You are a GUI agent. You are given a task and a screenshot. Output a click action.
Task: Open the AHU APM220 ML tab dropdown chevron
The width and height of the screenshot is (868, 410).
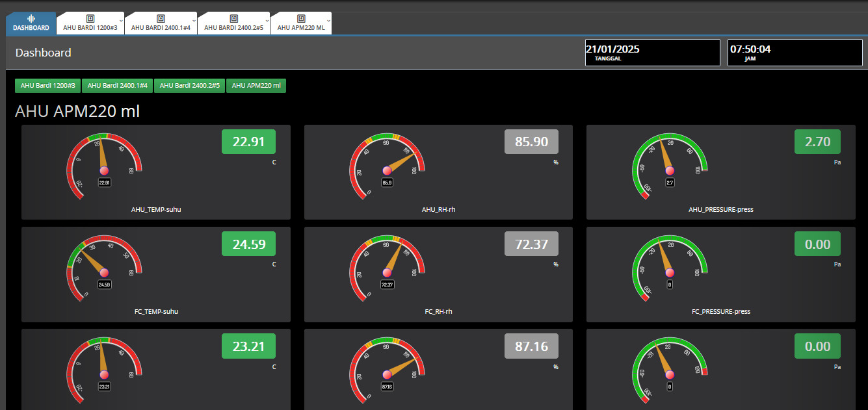click(x=328, y=21)
